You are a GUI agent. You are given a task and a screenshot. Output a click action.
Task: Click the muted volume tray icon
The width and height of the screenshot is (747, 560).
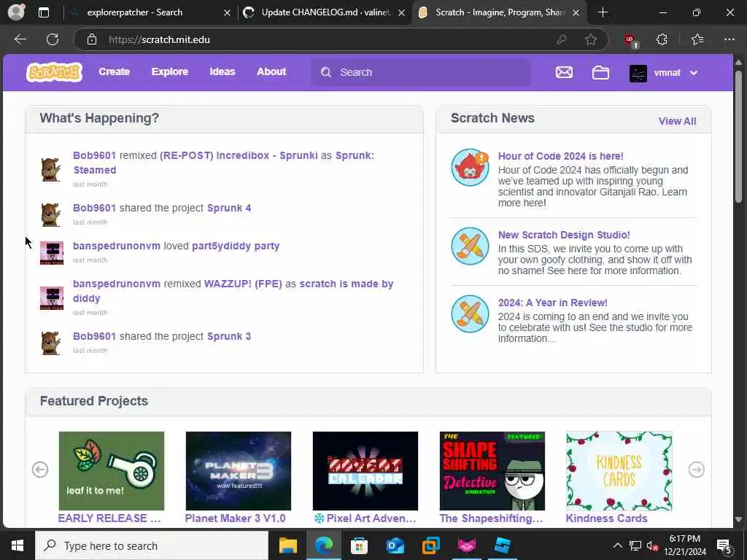pyautogui.click(x=652, y=545)
